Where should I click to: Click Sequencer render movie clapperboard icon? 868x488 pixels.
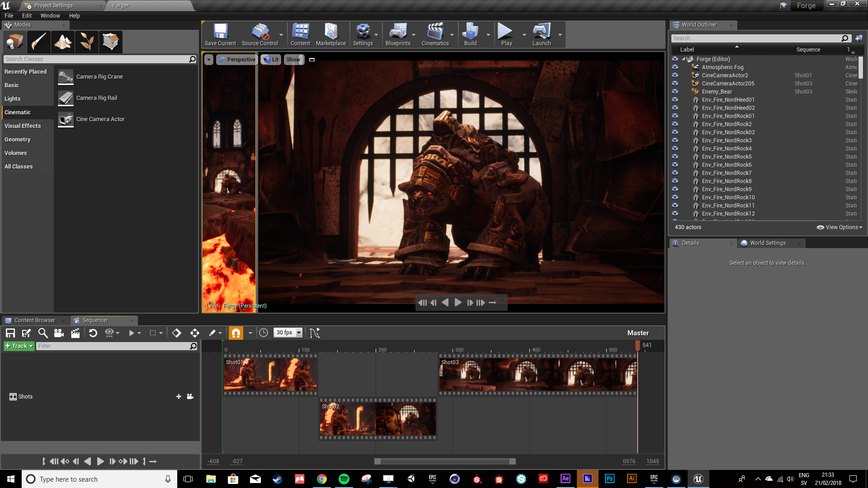(x=75, y=333)
